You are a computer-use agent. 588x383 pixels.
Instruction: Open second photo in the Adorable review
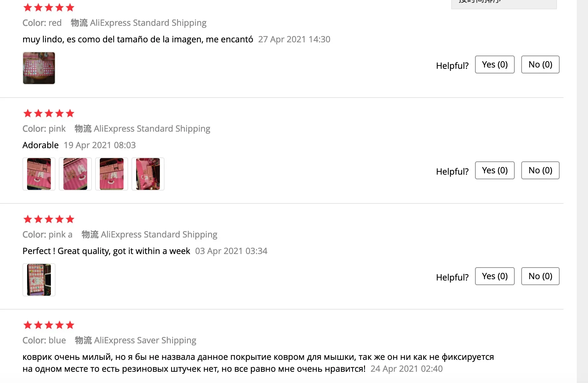75,174
